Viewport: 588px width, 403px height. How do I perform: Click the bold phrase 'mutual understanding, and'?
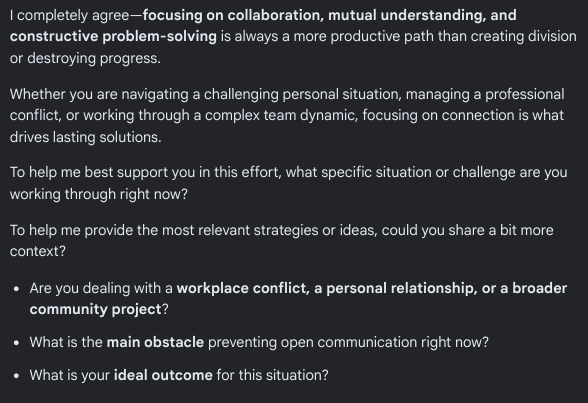[422, 15]
